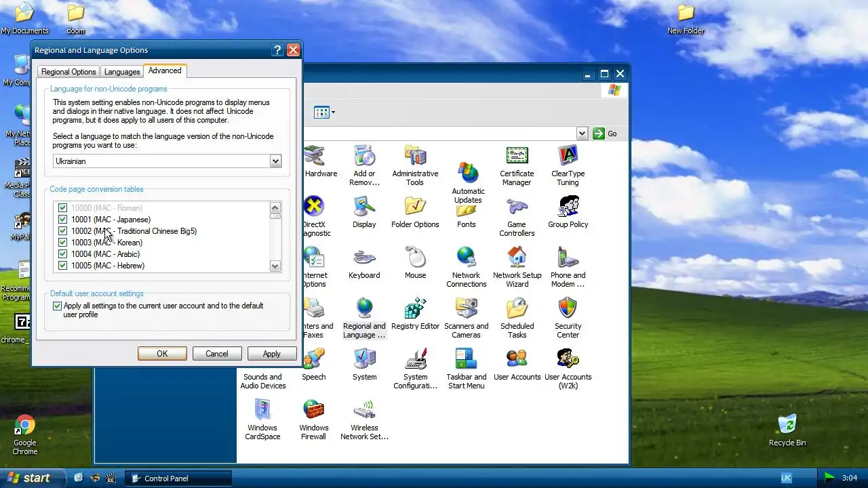Open Certificate Manager icon

[517, 165]
